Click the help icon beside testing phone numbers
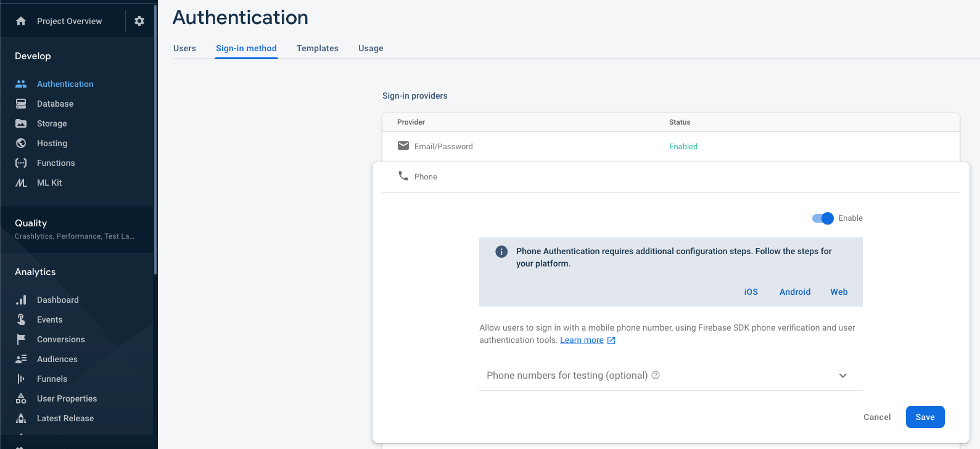Image resolution: width=980 pixels, height=449 pixels. pos(656,375)
